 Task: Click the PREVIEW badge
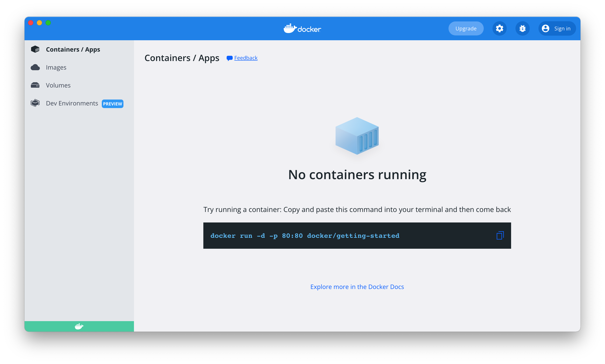(113, 104)
